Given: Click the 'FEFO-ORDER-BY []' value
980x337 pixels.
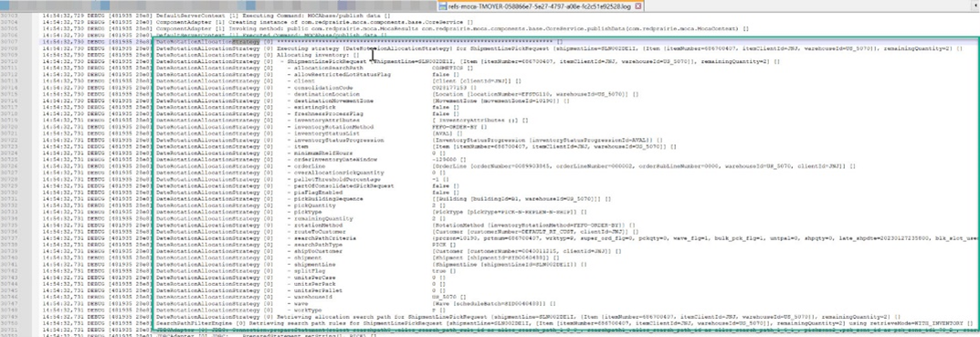Looking at the screenshot, I should point(458,127).
